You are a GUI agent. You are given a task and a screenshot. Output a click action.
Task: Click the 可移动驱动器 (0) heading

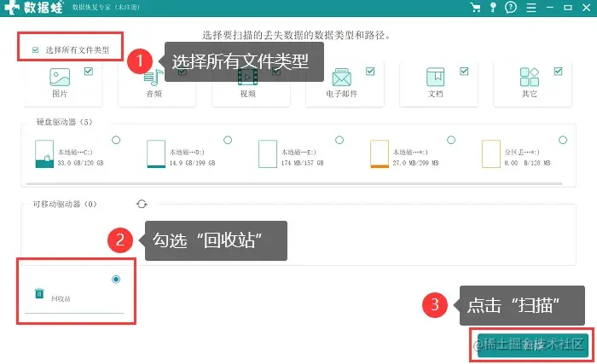click(x=65, y=205)
